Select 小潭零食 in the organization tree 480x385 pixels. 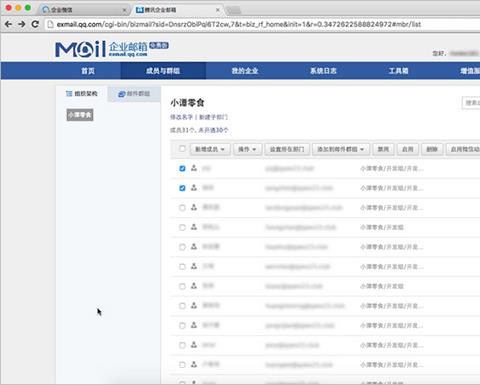(80, 115)
